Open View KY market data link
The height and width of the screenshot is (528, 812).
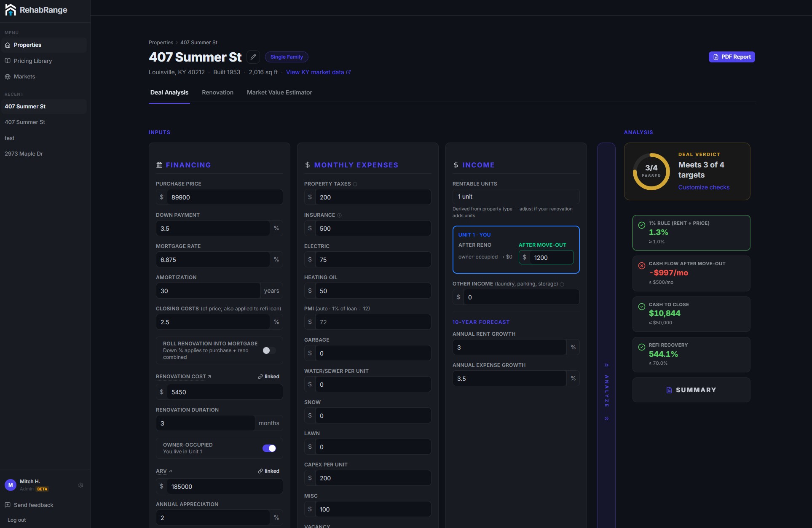tap(318, 72)
